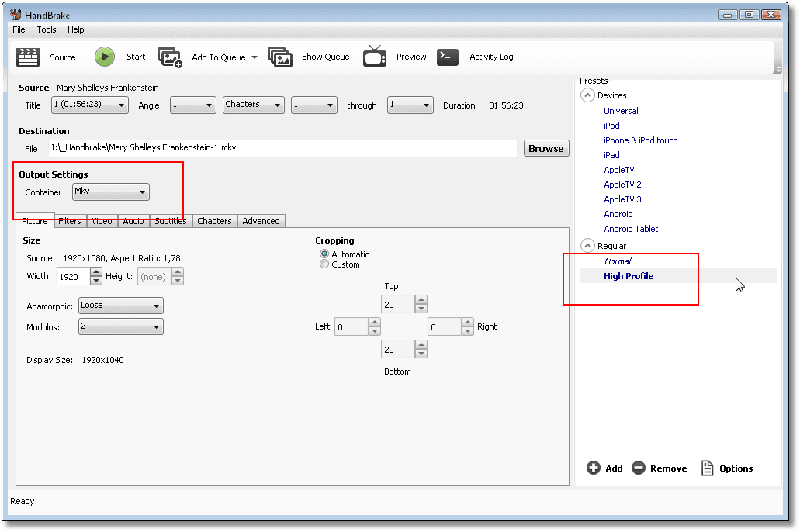The width and height of the screenshot is (800, 532).
Task: Collapse the Regular preset group
Action: pos(587,246)
